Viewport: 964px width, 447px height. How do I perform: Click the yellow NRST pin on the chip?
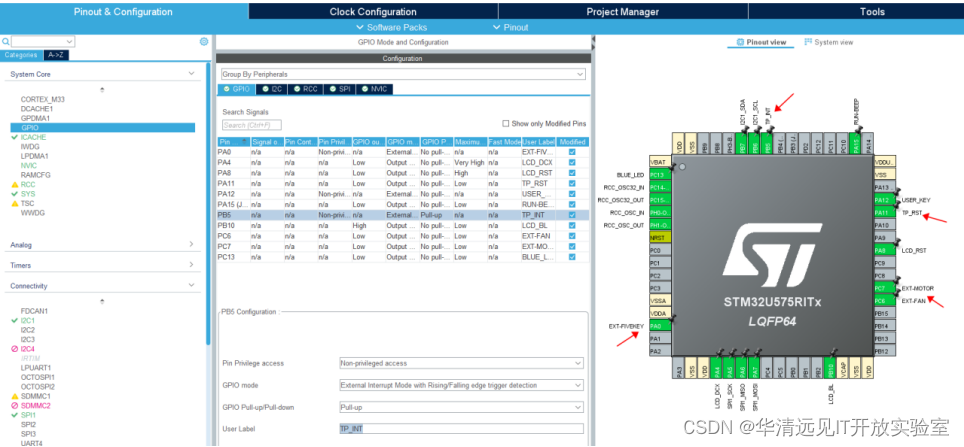660,238
